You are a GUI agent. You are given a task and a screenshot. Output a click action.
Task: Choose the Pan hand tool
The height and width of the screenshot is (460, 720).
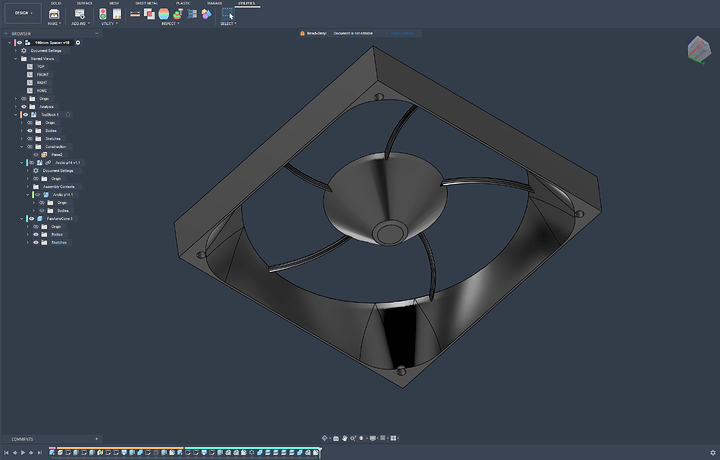click(344, 438)
